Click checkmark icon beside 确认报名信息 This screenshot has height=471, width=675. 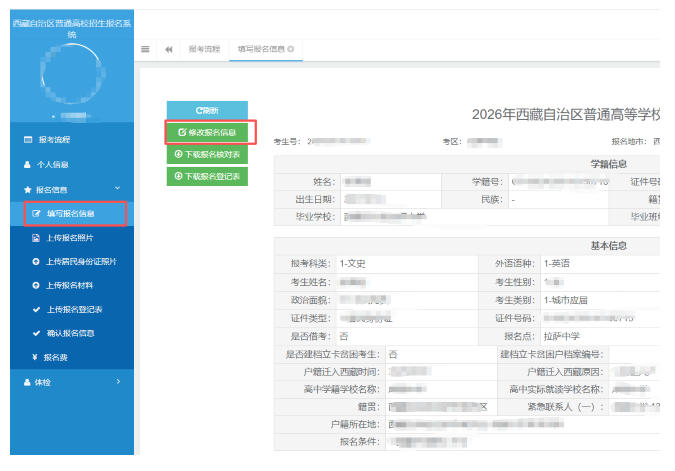point(36,333)
